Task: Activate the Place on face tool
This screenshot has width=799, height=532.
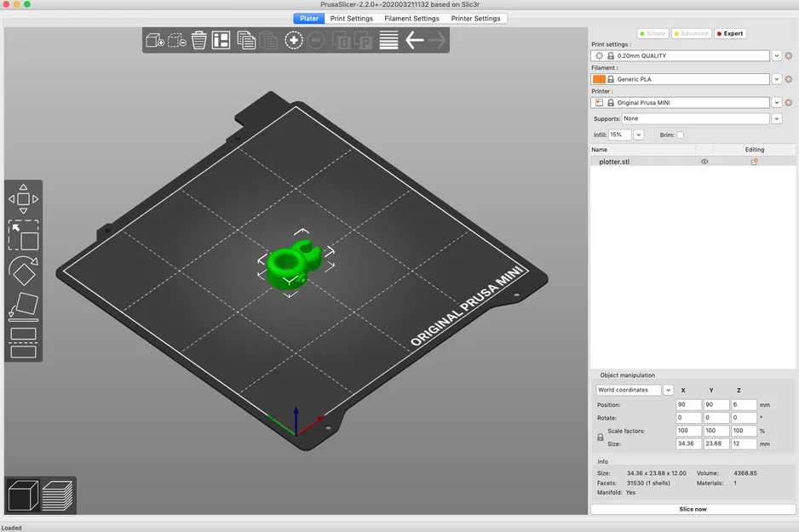Action: [x=23, y=306]
